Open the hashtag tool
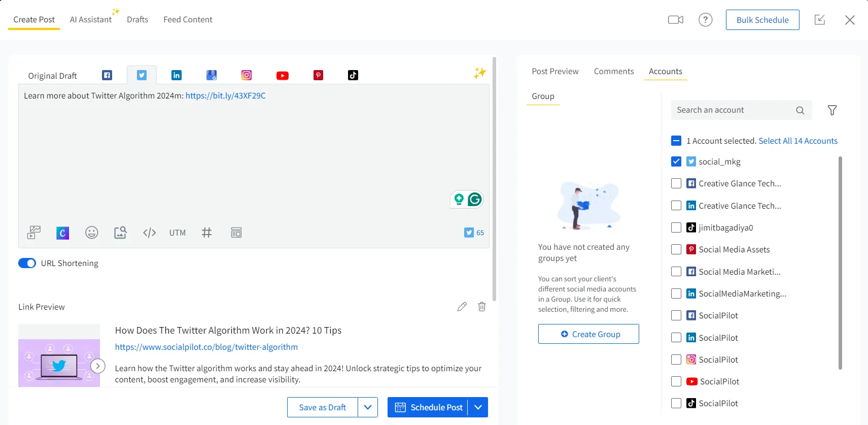 tap(206, 233)
